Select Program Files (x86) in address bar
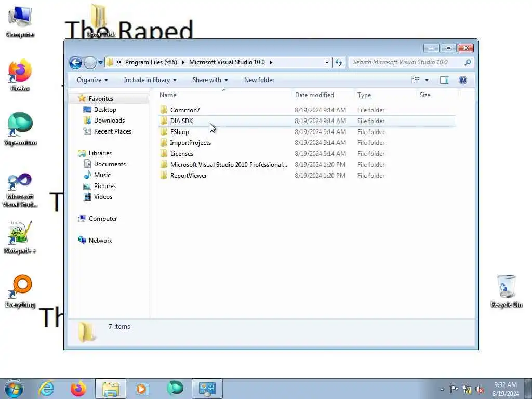This screenshot has height=399, width=532. (x=151, y=62)
